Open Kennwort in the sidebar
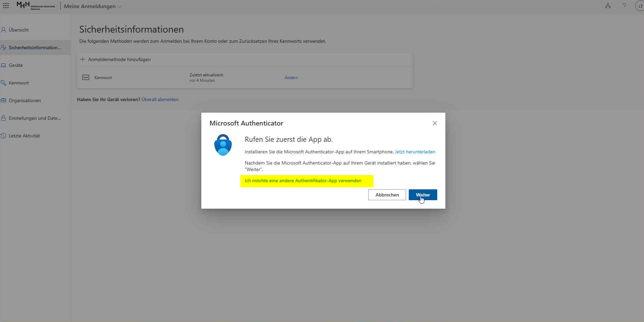Screen dimensions: 644x322 pos(35,83)
